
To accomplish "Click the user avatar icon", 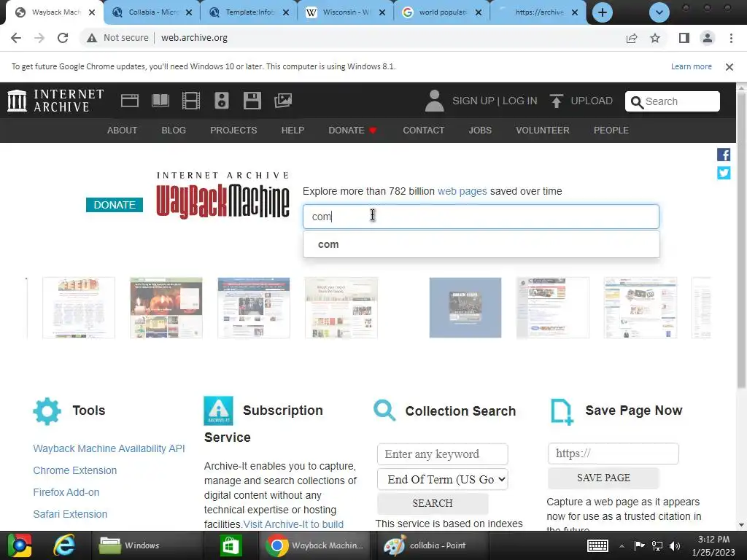I will pos(434,101).
